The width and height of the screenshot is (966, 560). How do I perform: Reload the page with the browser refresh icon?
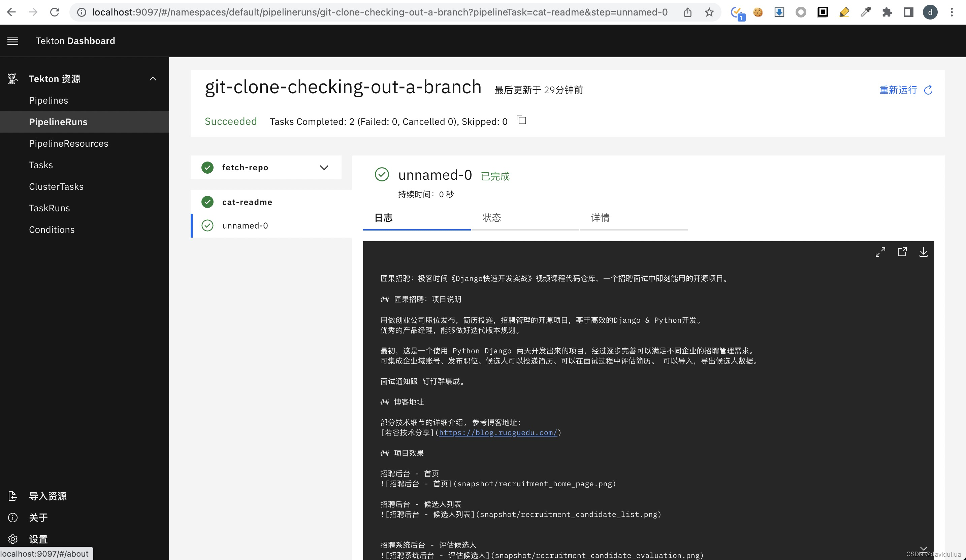[x=55, y=12]
